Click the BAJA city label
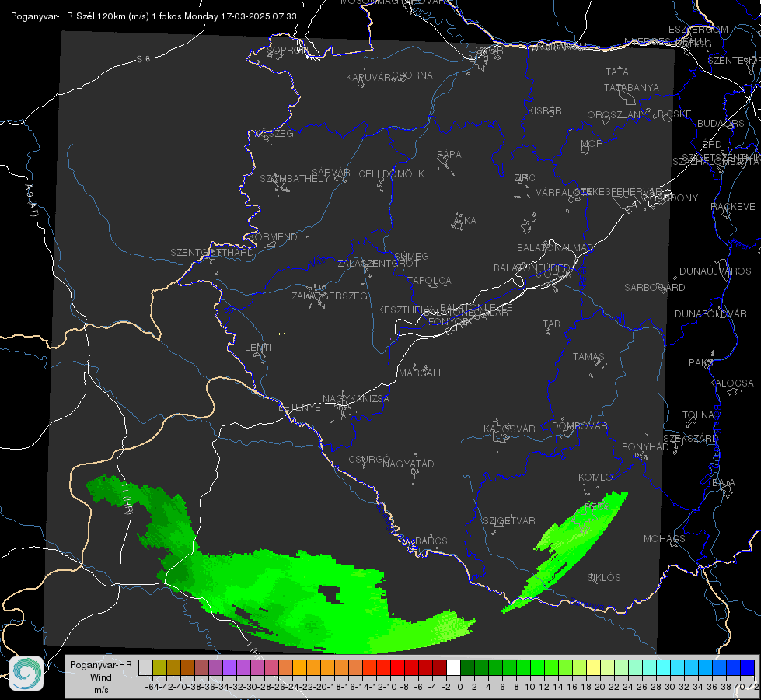761x700 pixels. 724,483
